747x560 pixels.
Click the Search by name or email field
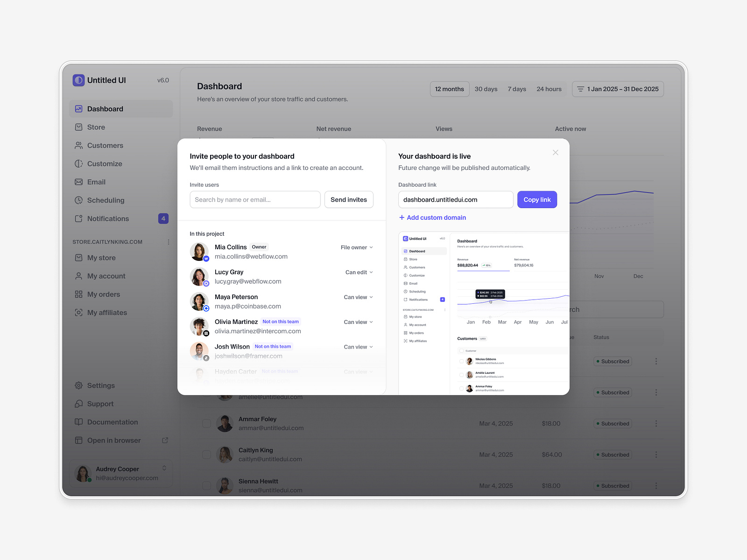point(255,199)
